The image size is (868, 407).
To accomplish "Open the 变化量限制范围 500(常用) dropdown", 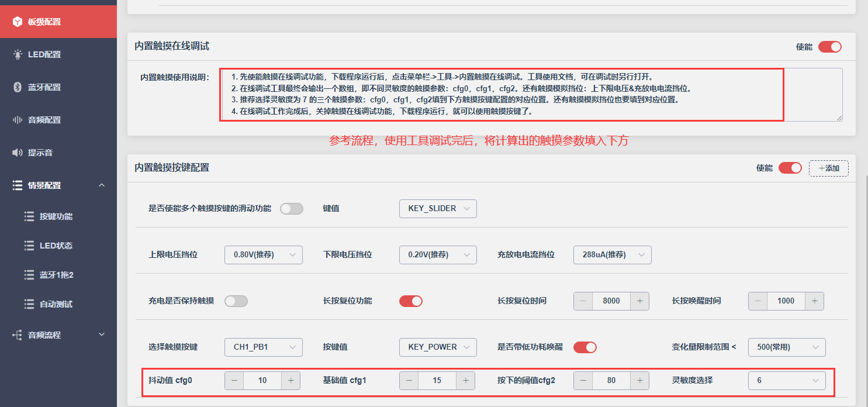I will 787,347.
